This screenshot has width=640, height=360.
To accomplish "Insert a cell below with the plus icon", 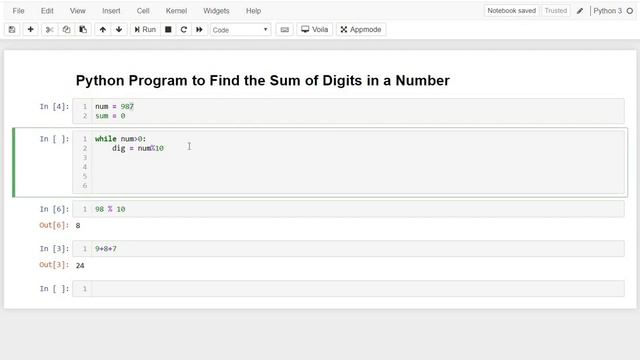I will tap(31, 29).
